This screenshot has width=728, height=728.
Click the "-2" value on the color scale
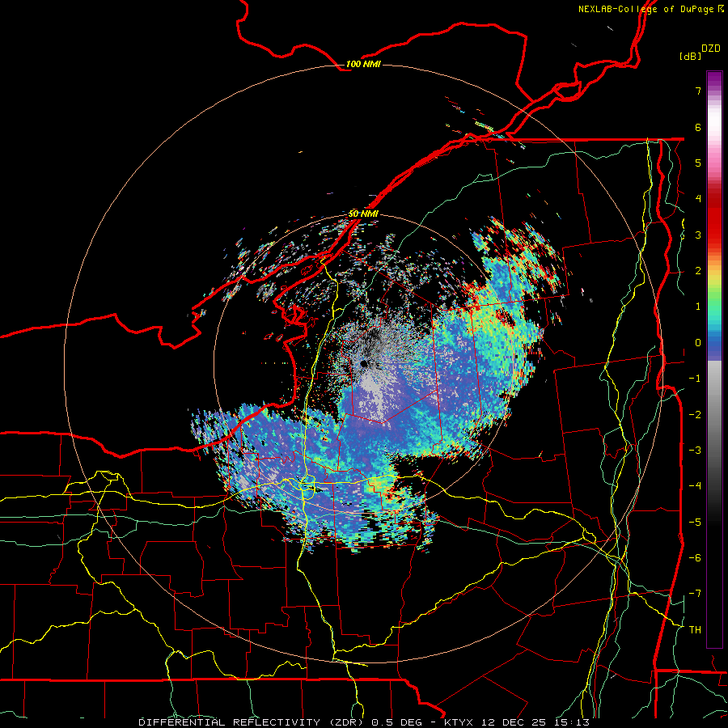695,415
